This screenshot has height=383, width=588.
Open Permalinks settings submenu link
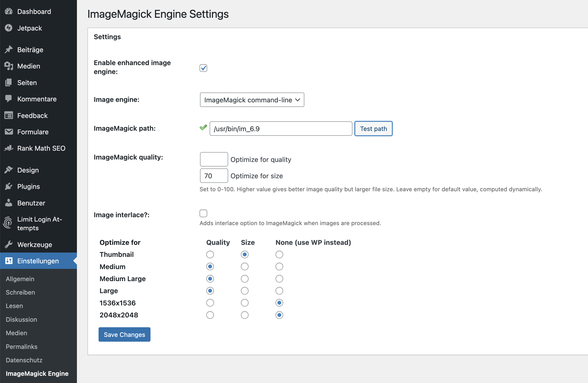pyautogui.click(x=21, y=346)
